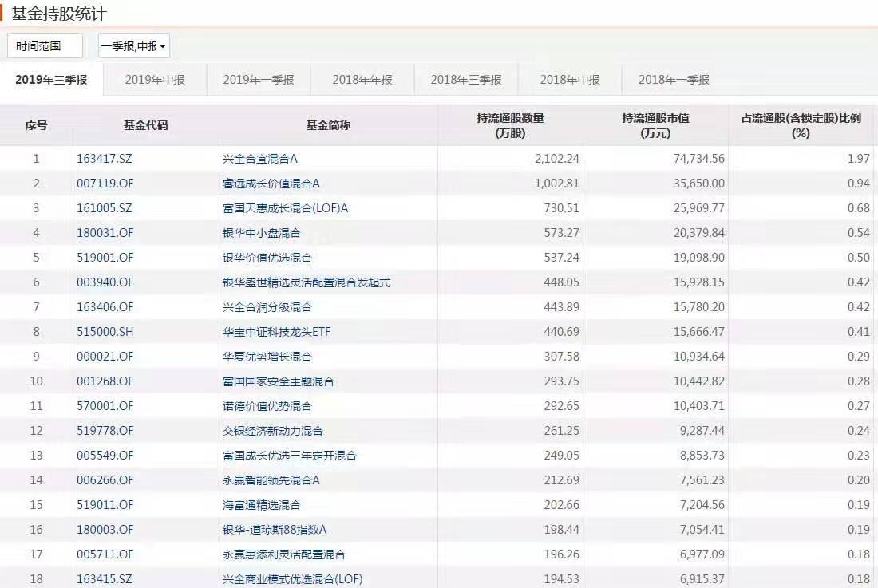
Task: Open fund code 163406.OF
Action: coord(105,306)
